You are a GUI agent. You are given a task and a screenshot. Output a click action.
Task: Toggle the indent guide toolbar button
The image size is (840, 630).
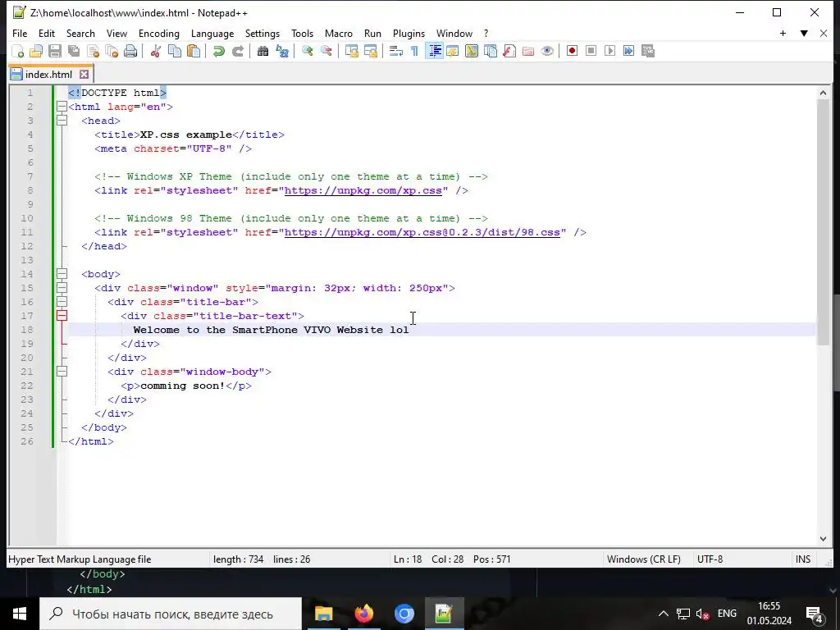[x=435, y=51]
